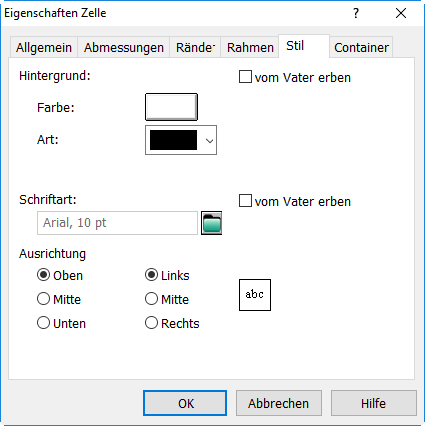Open the Abmessungen tab
425x426 pixels.
point(124,48)
